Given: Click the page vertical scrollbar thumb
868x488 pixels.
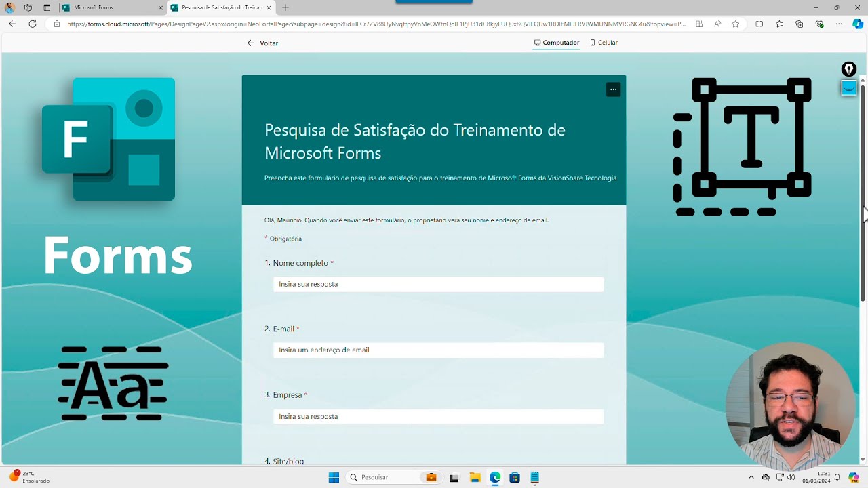Looking at the screenshot, I should (863, 192).
